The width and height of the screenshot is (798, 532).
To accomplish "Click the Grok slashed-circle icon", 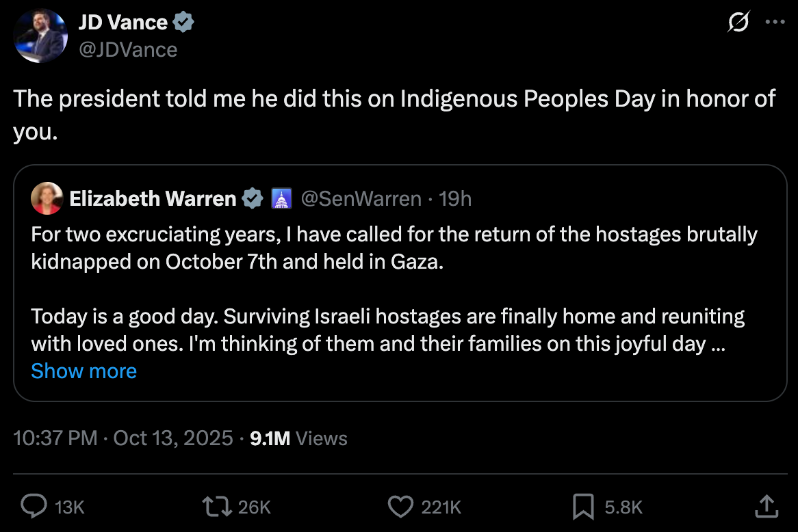I will pyautogui.click(x=738, y=23).
